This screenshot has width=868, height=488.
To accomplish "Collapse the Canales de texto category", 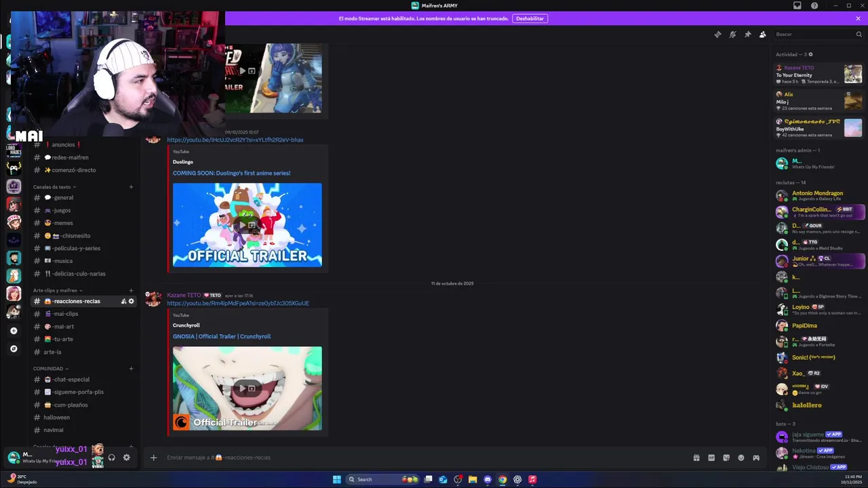I will [x=54, y=187].
